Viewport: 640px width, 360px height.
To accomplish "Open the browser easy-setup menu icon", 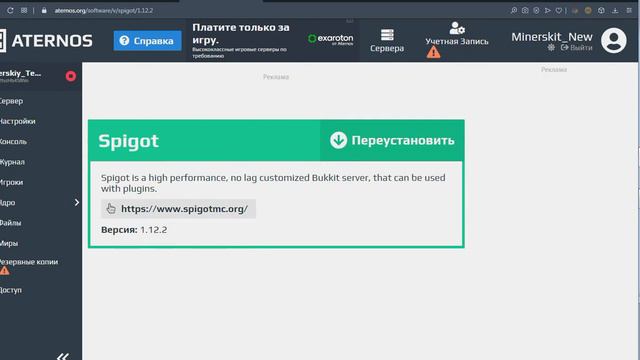I will click(x=629, y=11).
